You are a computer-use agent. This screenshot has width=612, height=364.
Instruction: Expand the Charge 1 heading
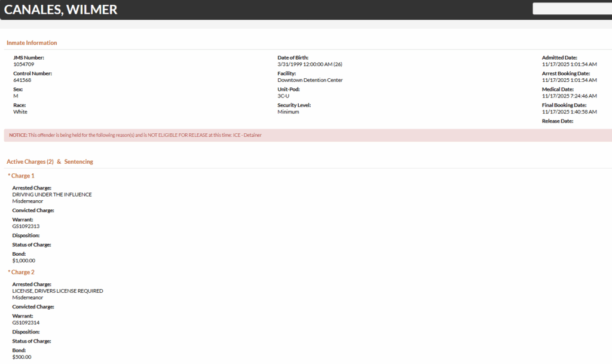pyautogui.click(x=22, y=176)
